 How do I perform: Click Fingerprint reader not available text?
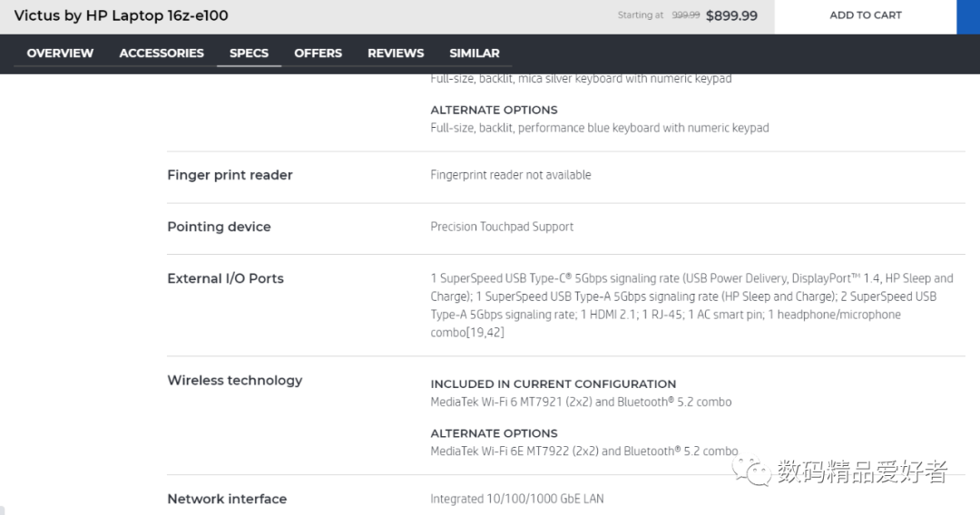(511, 175)
